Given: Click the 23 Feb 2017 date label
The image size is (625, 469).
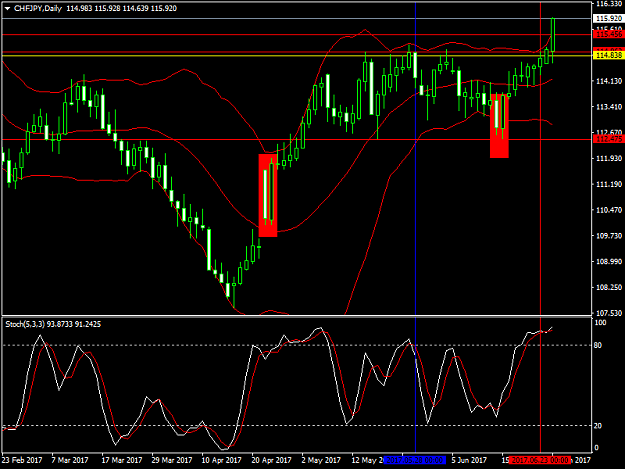Looking at the screenshot, I should pyautogui.click(x=22, y=460).
